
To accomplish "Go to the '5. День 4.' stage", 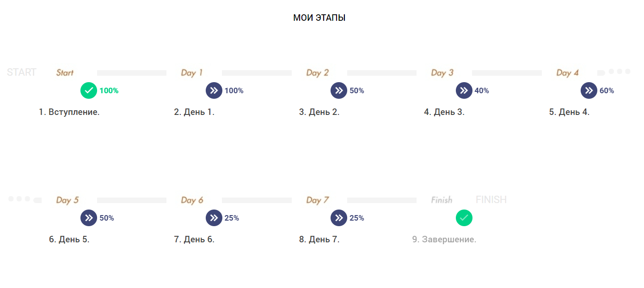I will point(570,112).
